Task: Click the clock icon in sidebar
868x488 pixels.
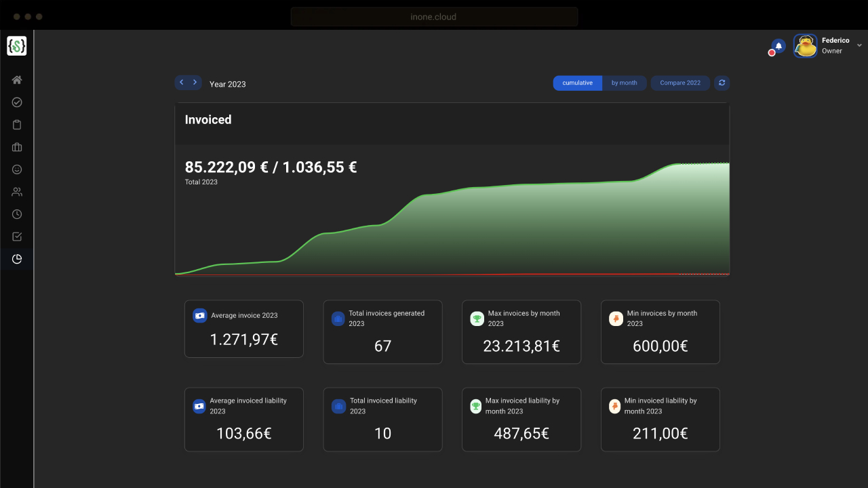Action: pyautogui.click(x=17, y=214)
